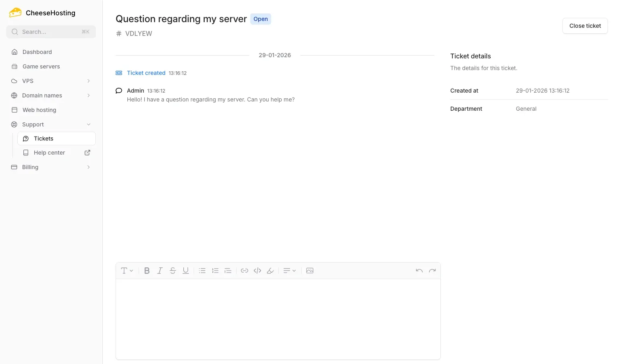Insert a bulleted list

(x=202, y=270)
